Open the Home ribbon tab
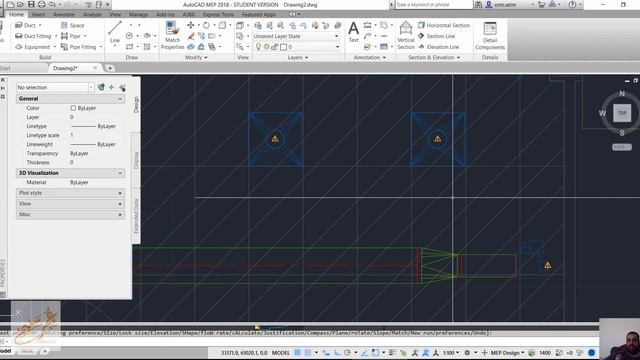640x360 pixels. 16,14
